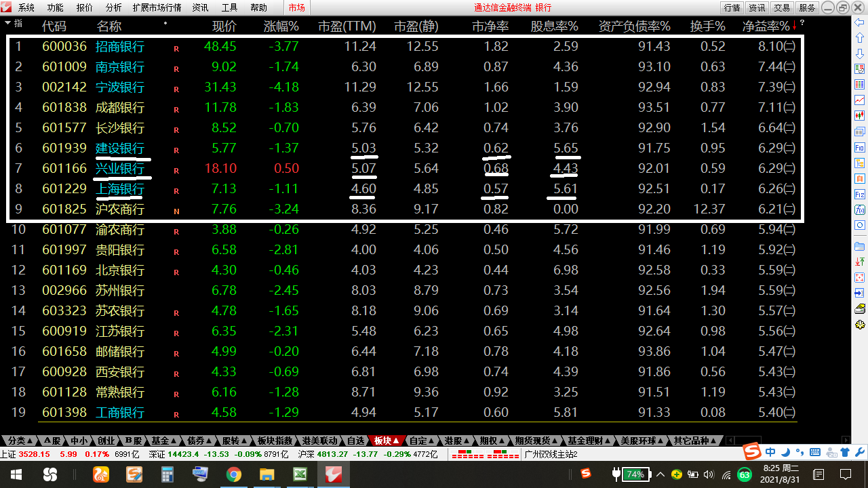The image size is (868, 488).
Task: Click the stacked news pages icon in sidebar
Action: [860, 131]
